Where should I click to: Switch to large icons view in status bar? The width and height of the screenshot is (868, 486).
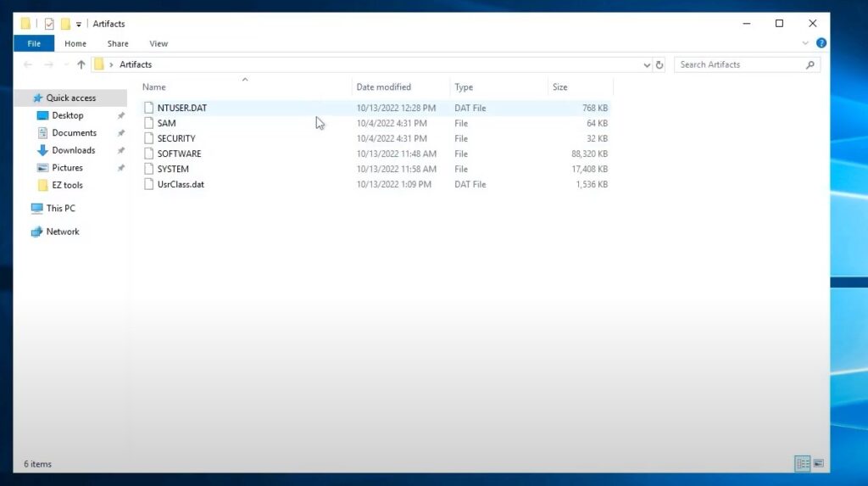click(818, 463)
